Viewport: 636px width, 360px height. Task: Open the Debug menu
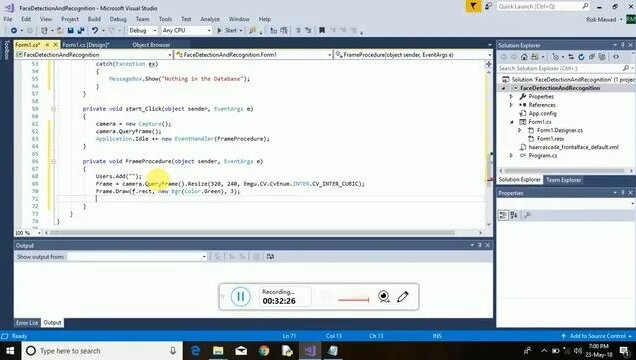click(x=118, y=19)
